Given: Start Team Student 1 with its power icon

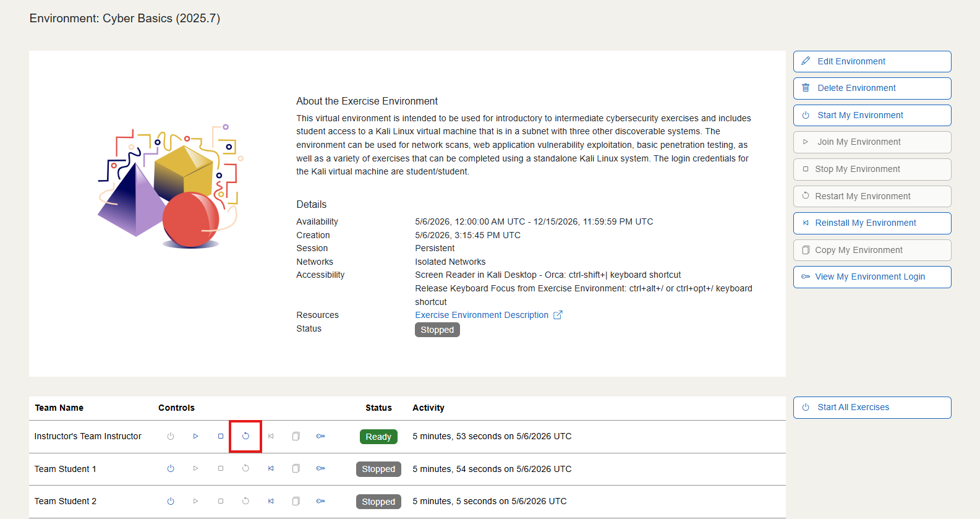Looking at the screenshot, I should (171, 468).
